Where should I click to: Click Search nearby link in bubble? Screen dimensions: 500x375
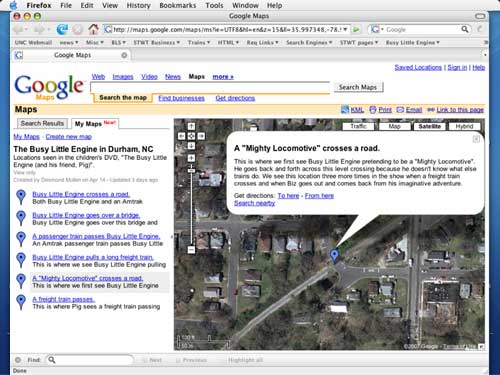pos(254,203)
